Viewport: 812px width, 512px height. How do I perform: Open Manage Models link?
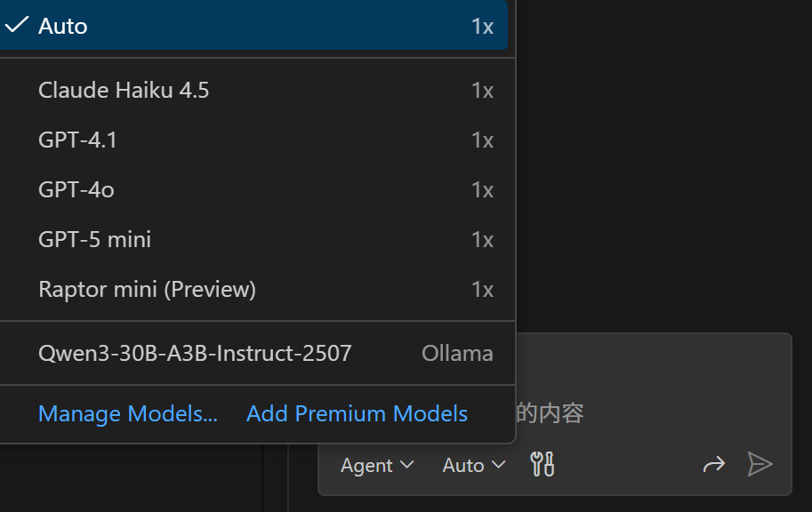coord(128,413)
